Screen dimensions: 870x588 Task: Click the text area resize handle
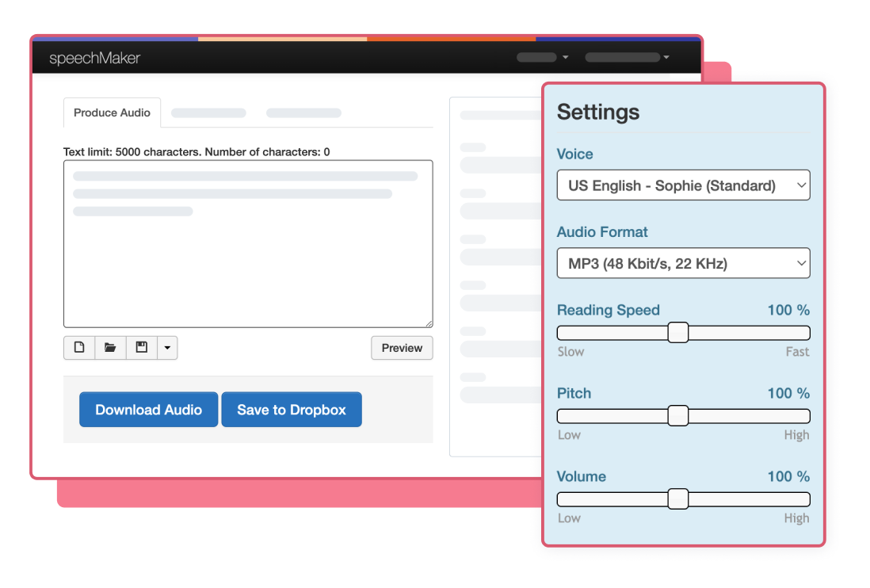point(429,323)
